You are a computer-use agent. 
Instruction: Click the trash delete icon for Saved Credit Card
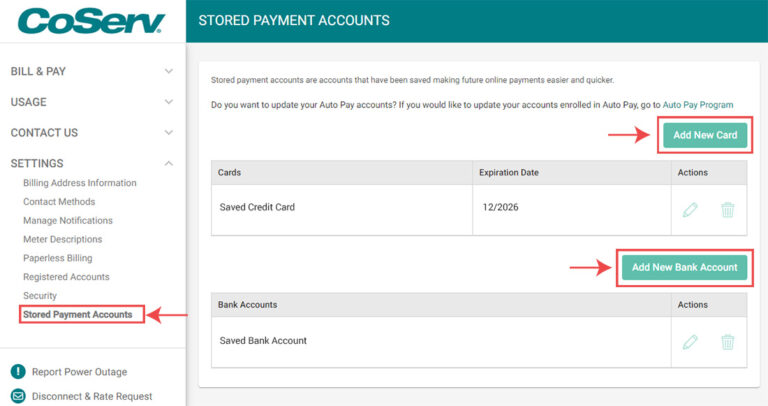point(728,210)
